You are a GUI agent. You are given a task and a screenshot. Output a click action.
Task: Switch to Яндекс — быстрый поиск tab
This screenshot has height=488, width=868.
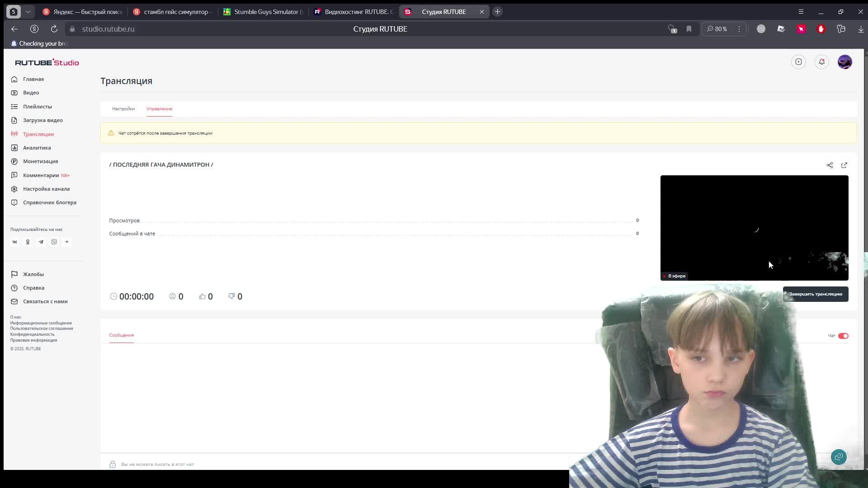[82, 12]
